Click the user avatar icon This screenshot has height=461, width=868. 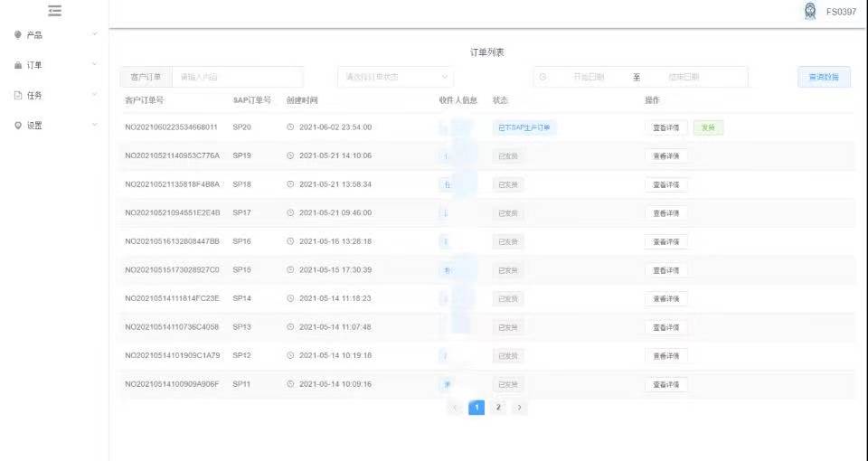click(x=810, y=11)
